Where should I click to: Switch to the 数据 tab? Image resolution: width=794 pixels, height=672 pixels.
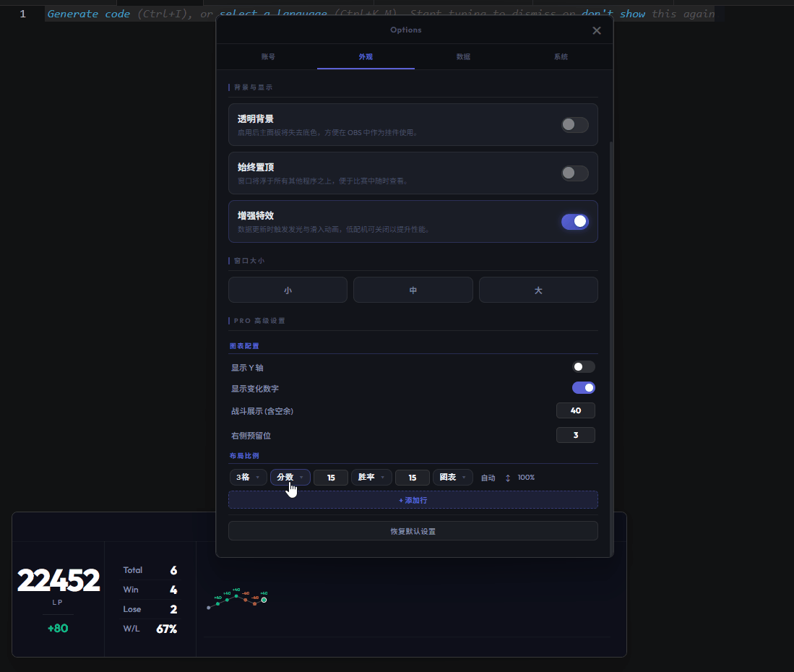[x=463, y=56]
